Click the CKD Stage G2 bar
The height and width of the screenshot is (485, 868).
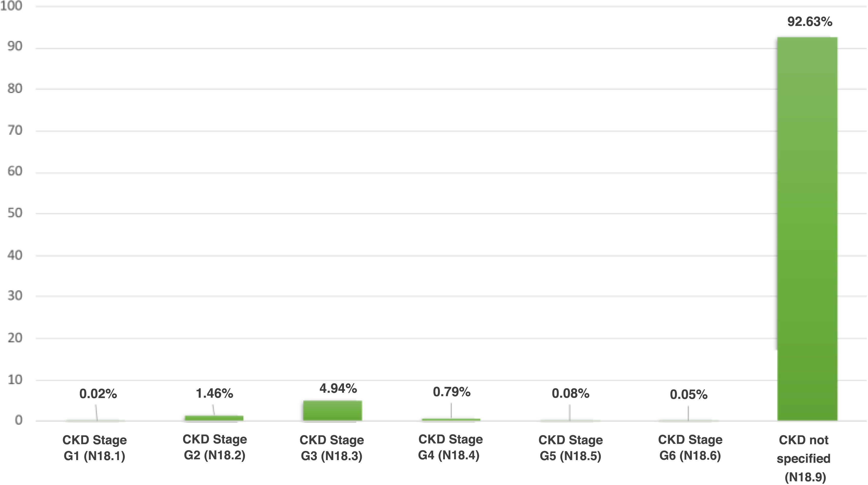214,418
